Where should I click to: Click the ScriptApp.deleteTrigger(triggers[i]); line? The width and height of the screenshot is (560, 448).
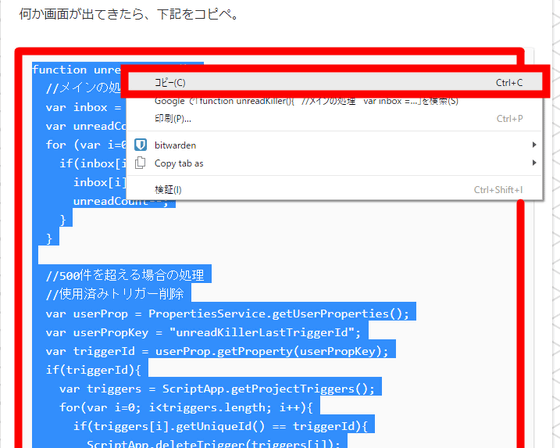(x=214, y=444)
